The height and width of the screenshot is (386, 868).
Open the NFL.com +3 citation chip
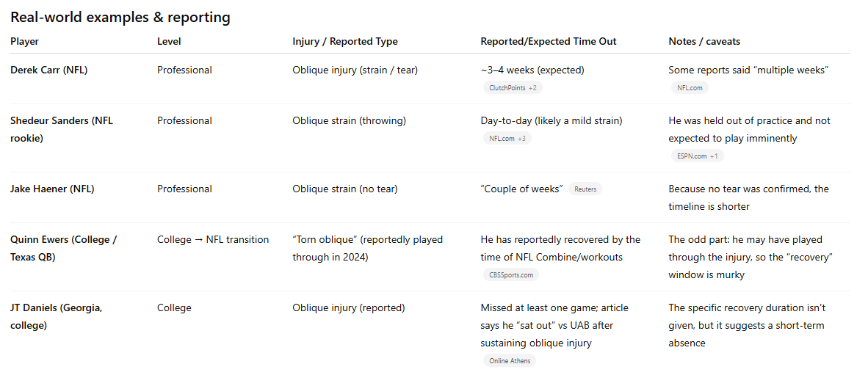point(507,139)
